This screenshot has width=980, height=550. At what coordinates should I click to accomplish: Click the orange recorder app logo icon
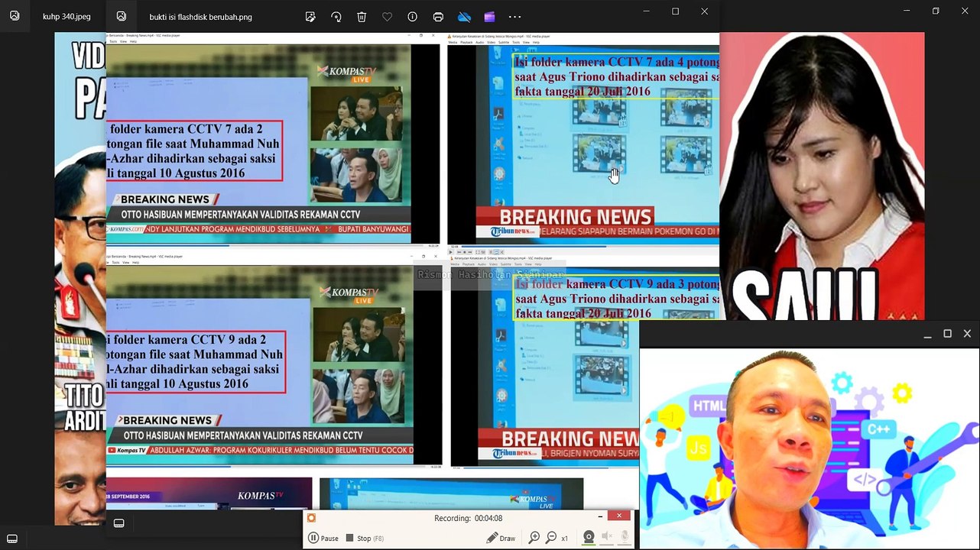(311, 518)
